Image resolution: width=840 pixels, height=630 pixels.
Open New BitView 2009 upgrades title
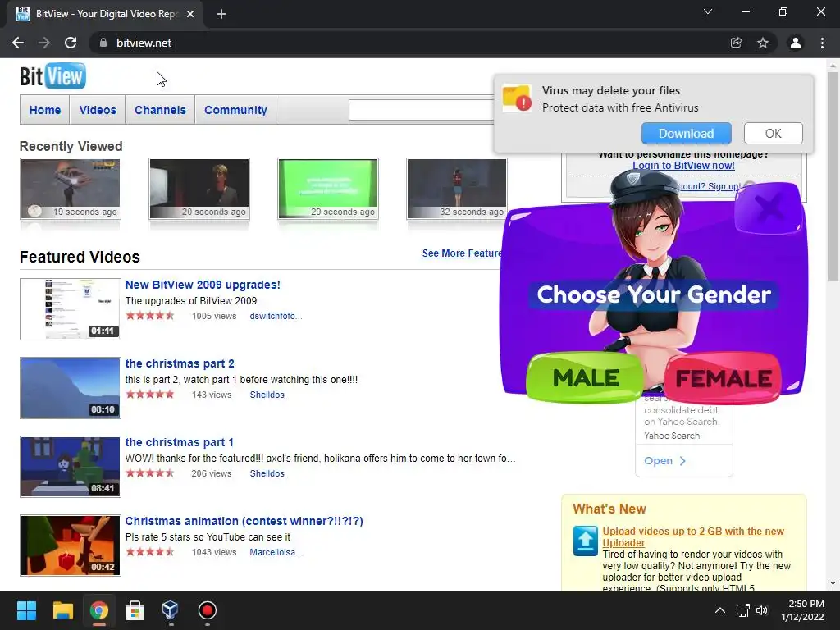203,285
